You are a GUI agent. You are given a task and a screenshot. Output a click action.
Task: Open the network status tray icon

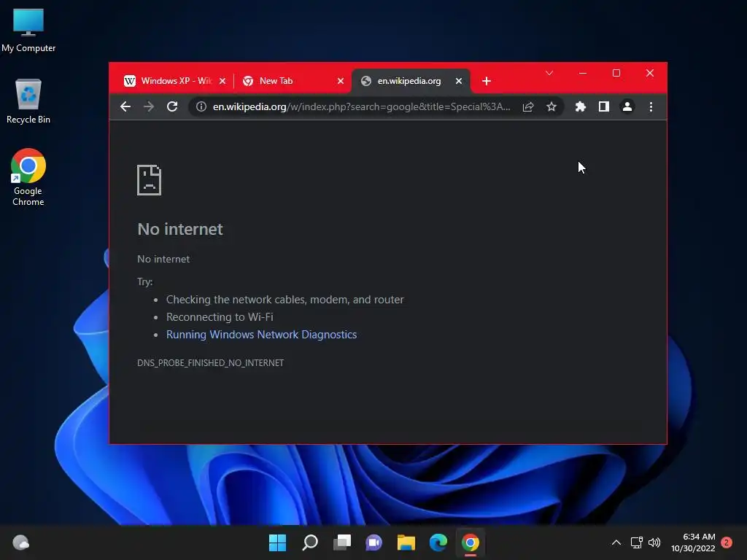click(636, 542)
